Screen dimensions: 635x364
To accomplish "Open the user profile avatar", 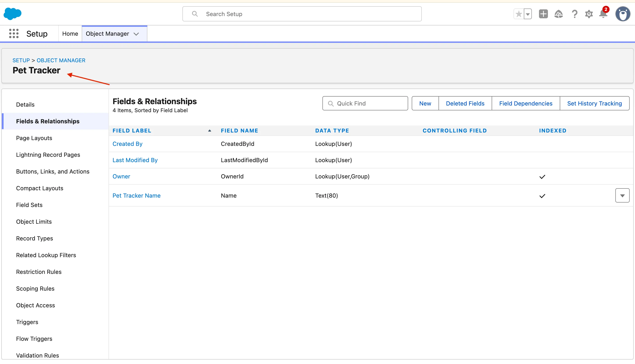I will (x=622, y=14).
